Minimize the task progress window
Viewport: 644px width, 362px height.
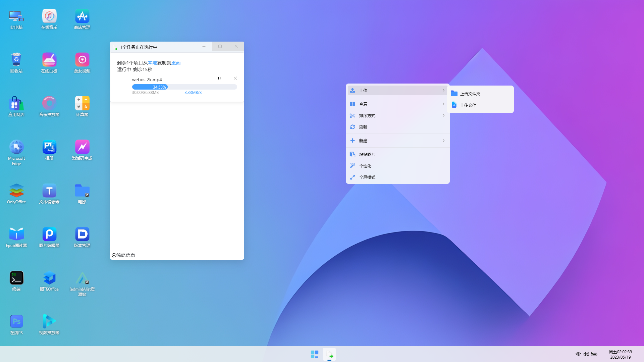point(204,46)
